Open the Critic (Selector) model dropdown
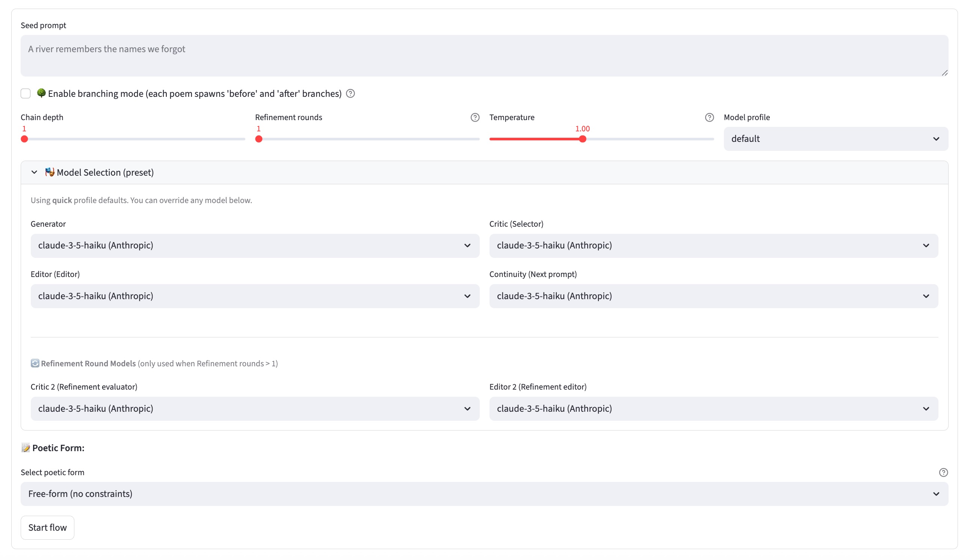The image size is (970, 560). pos(713,245)
